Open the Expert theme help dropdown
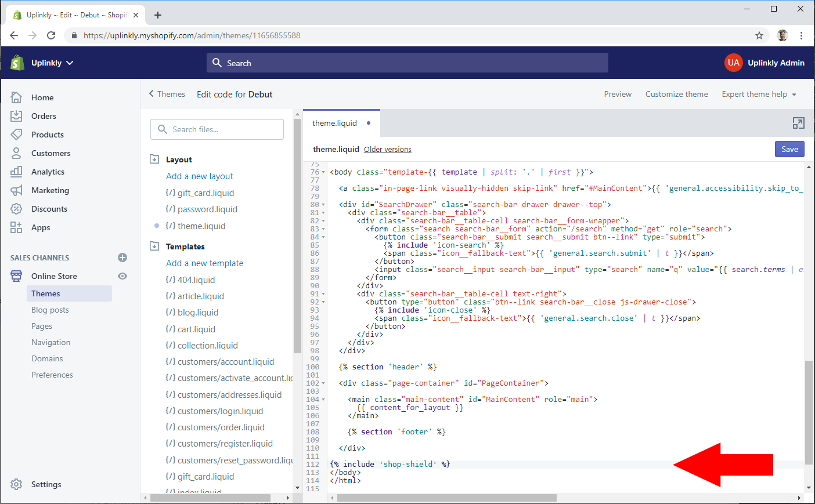 click(759, 95)
